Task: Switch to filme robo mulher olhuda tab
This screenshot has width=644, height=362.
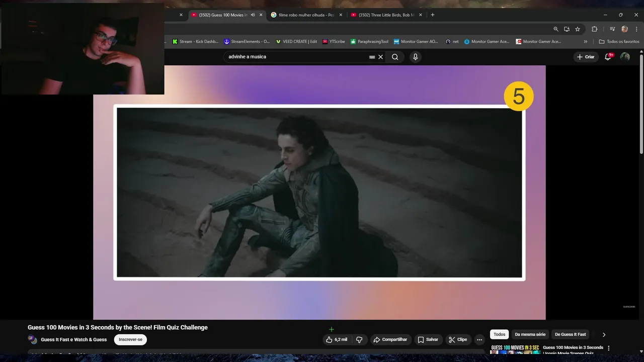Action: 306,15
